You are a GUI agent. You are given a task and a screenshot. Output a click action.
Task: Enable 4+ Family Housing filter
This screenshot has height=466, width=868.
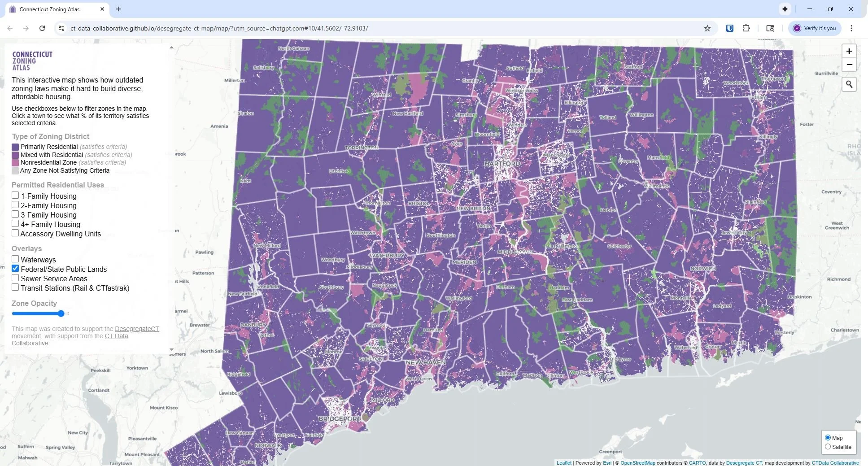[15, 224]
